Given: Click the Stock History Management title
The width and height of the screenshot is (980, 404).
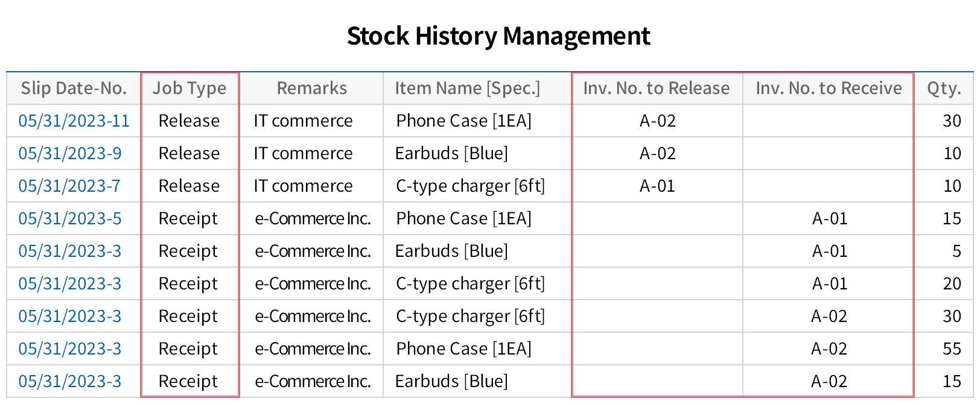Looking at the screenshot, I should 498,36.
